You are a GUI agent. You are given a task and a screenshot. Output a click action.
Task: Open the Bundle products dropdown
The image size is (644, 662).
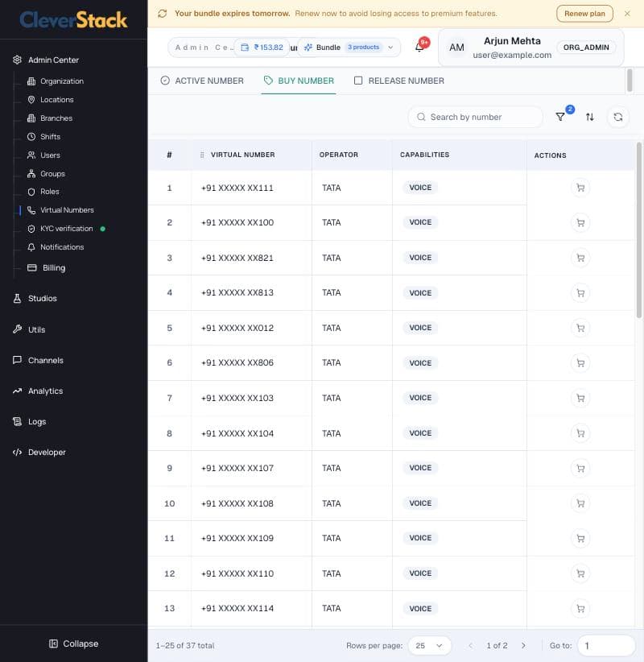[349, 48]
